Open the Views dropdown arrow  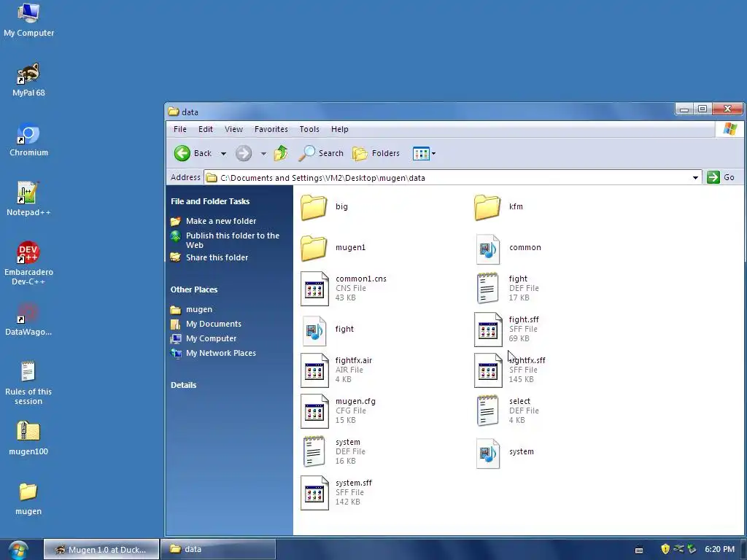(433, 154)
